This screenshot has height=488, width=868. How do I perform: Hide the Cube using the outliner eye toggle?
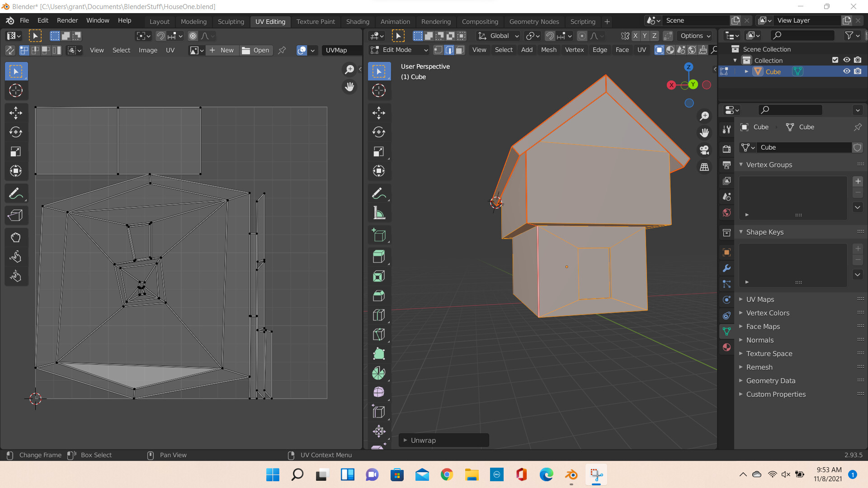coord(846,71)
